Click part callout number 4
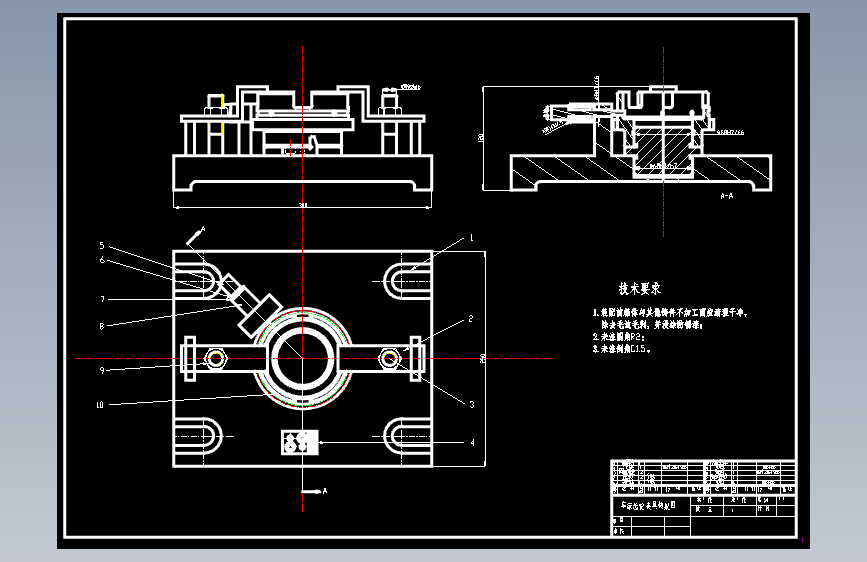Viewport: 867px width, 562px height. point(472,443)
